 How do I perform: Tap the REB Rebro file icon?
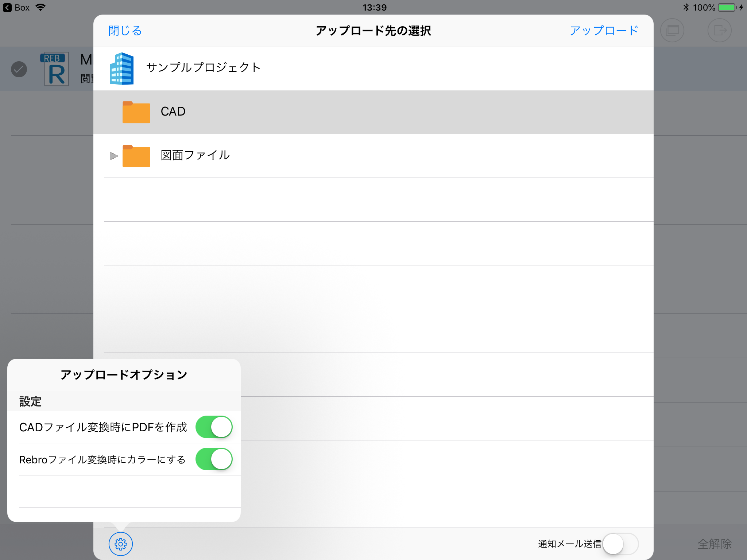55,69
